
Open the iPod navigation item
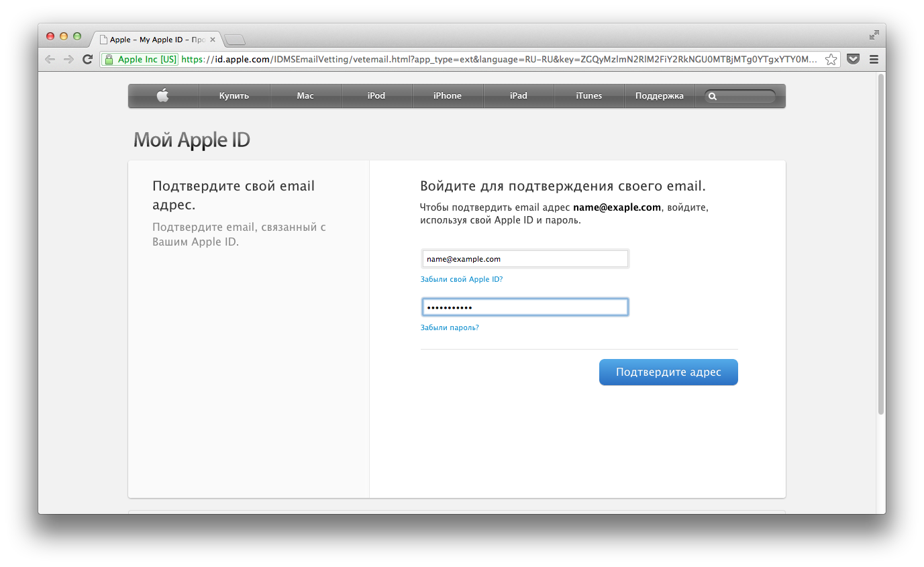[376, 95]
